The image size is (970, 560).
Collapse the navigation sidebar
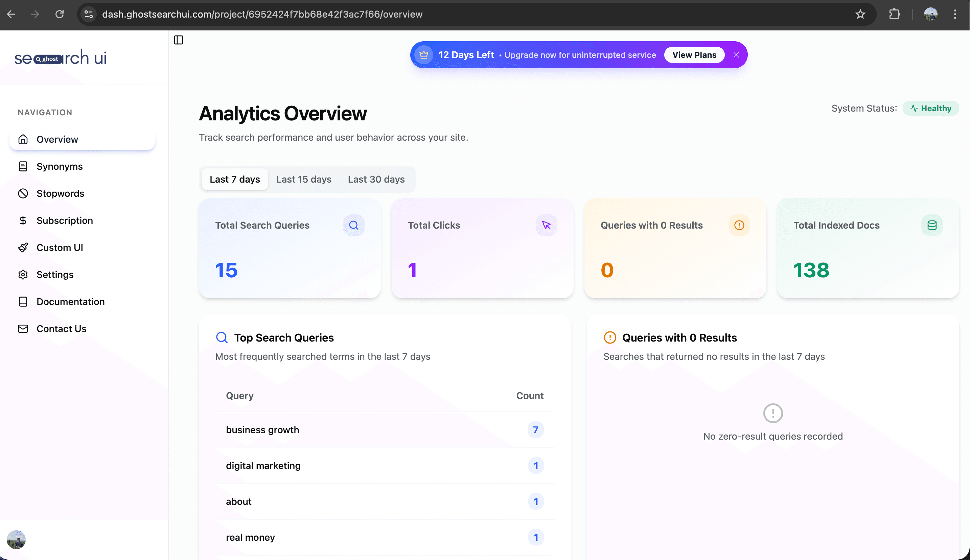tap(179, 40)
